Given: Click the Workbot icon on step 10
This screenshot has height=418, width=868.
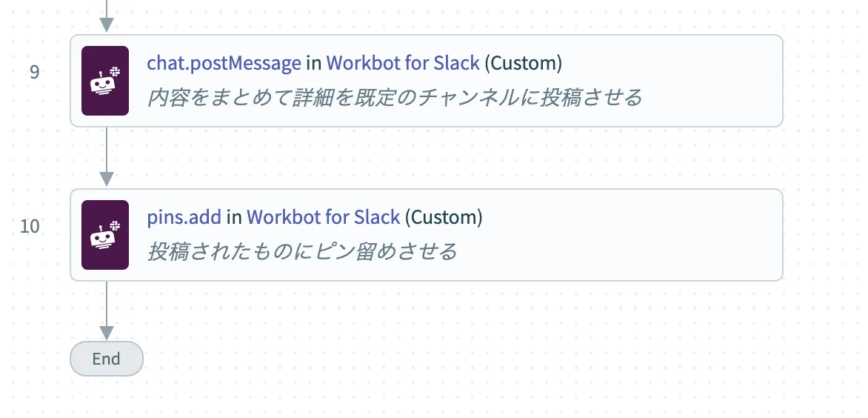Looking at the screenshot, I should [x=105, y=235].
